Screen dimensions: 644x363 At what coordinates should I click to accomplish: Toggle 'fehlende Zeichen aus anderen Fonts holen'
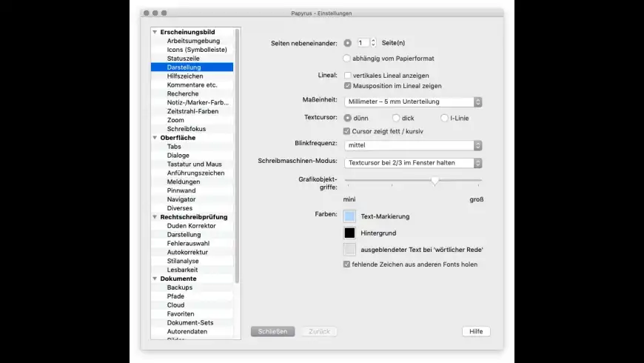pos(346,264)
